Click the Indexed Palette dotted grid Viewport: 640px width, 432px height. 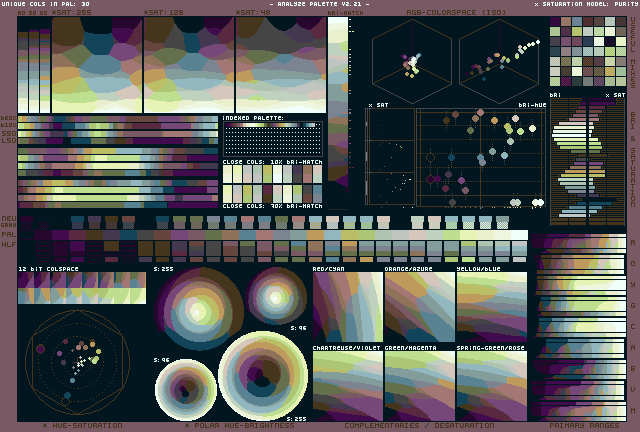(271, 136)
